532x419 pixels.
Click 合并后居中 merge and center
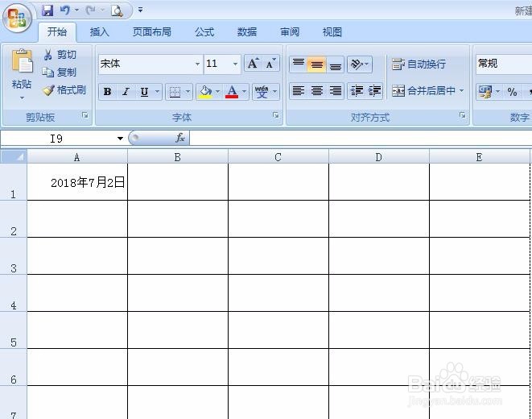[x=423, y=91]
